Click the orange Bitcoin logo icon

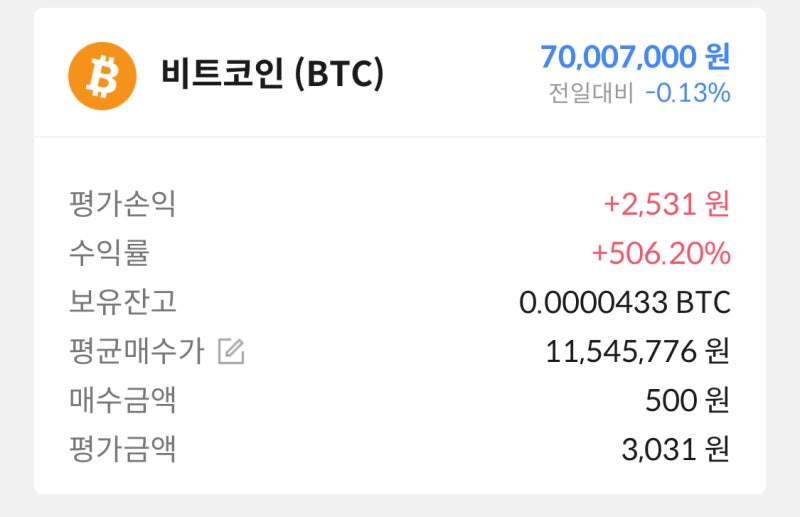pos(102,76)
